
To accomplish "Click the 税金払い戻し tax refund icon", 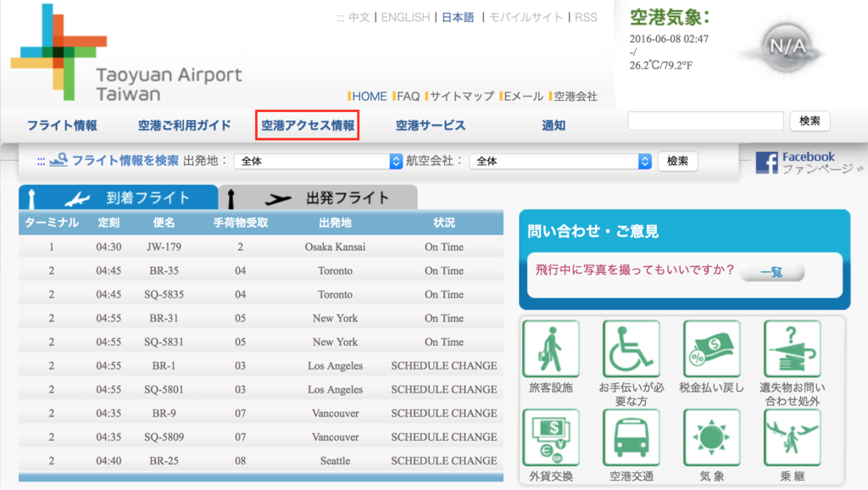I will point(711,349).
